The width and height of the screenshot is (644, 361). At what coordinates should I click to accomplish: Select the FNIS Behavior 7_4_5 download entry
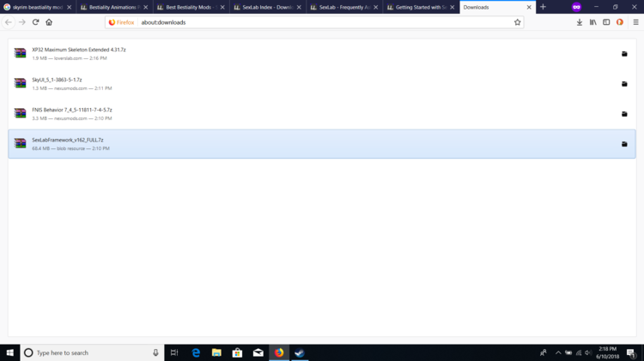click(x=322, y=114)
